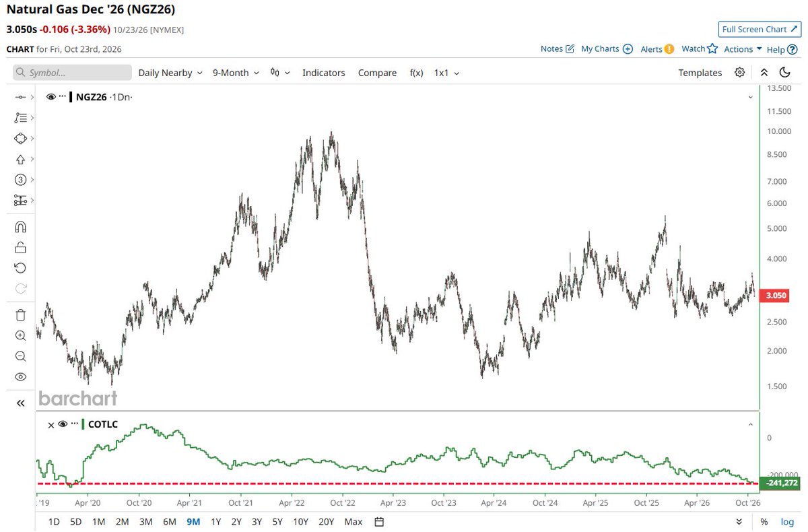Open the Indicators menu
The image size is (808, 532).
pyautogui.click(x=324, y=73)
